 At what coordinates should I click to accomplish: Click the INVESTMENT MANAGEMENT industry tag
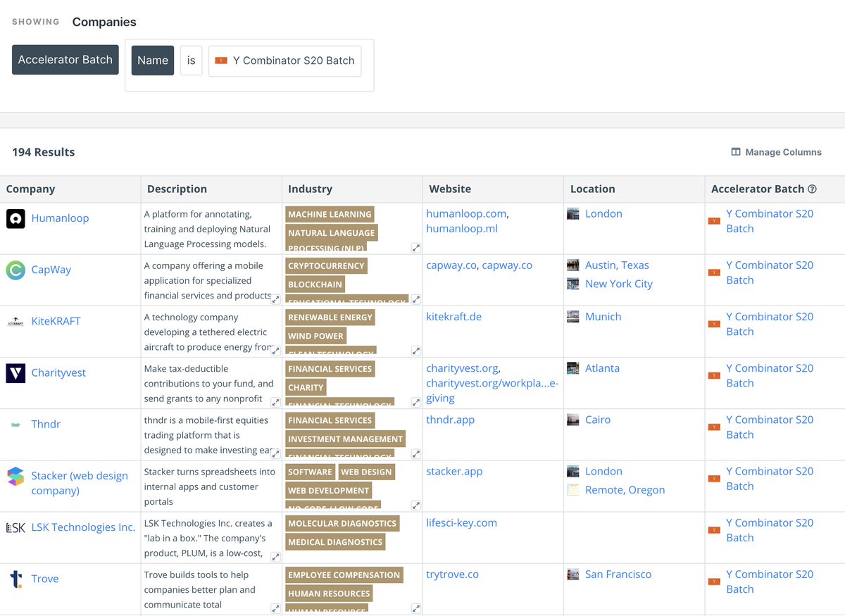[345, 439]
